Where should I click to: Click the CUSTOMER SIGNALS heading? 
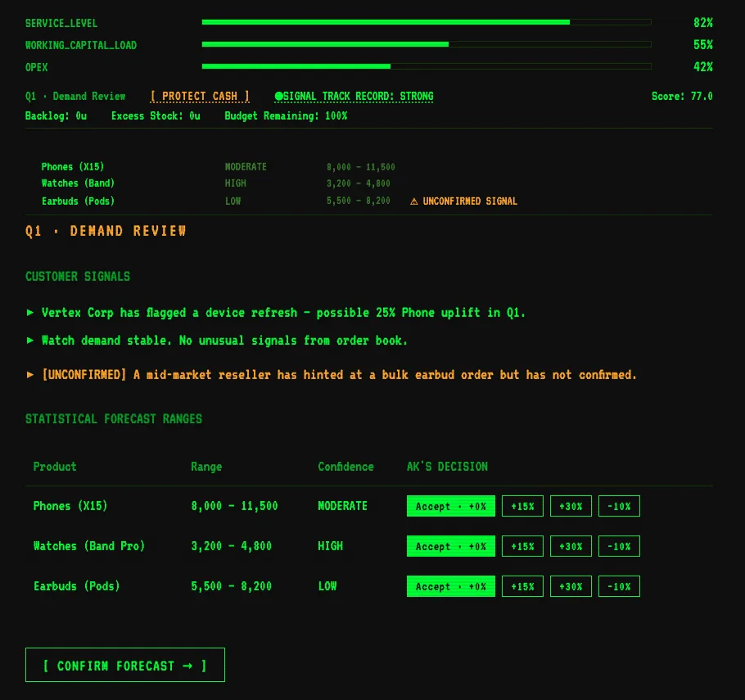point(78,277)
